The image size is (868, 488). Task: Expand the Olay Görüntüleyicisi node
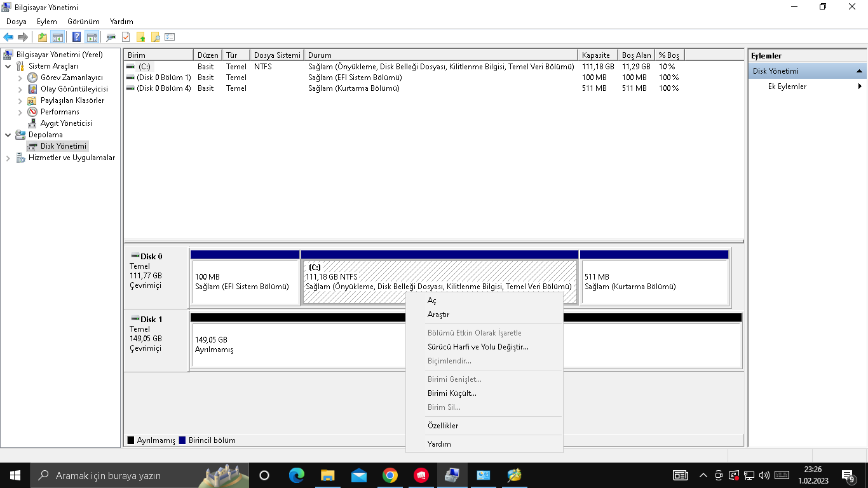click(20, 89)
